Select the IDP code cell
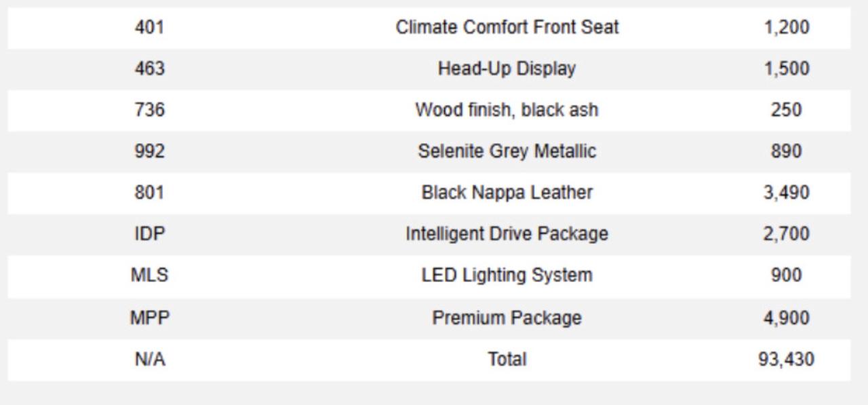This screenshot has width=868, height=405. [149, 234]
